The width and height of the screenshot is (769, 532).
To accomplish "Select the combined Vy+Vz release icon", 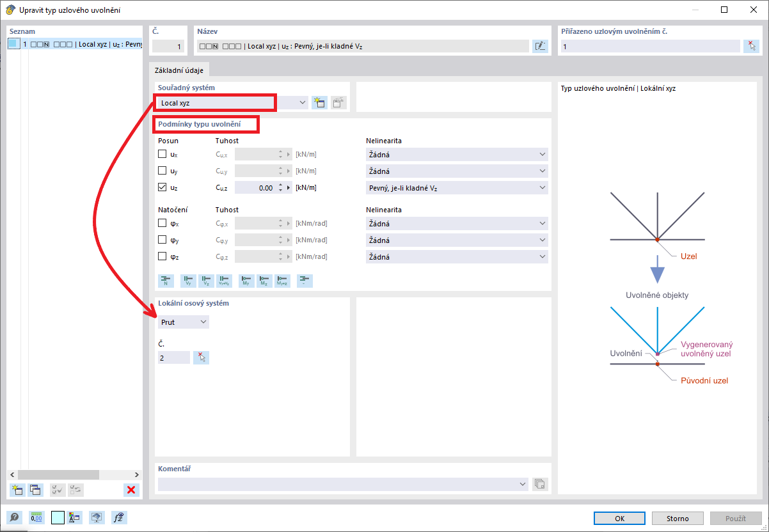I will (x=224, y=280).
